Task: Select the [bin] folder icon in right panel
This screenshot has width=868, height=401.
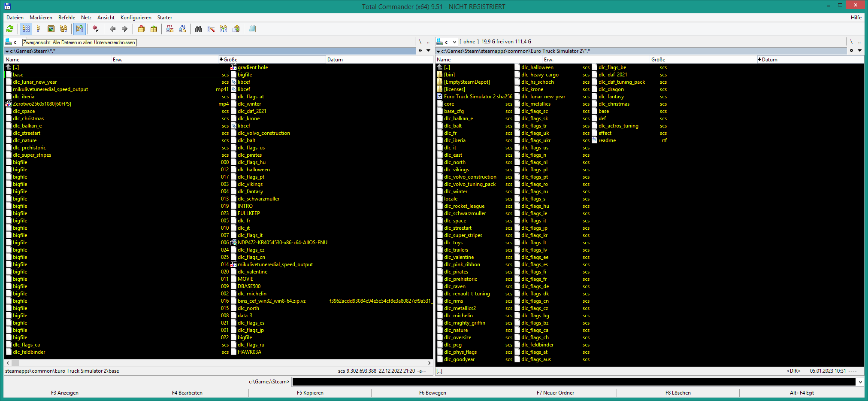Action: tap(439, 75)
